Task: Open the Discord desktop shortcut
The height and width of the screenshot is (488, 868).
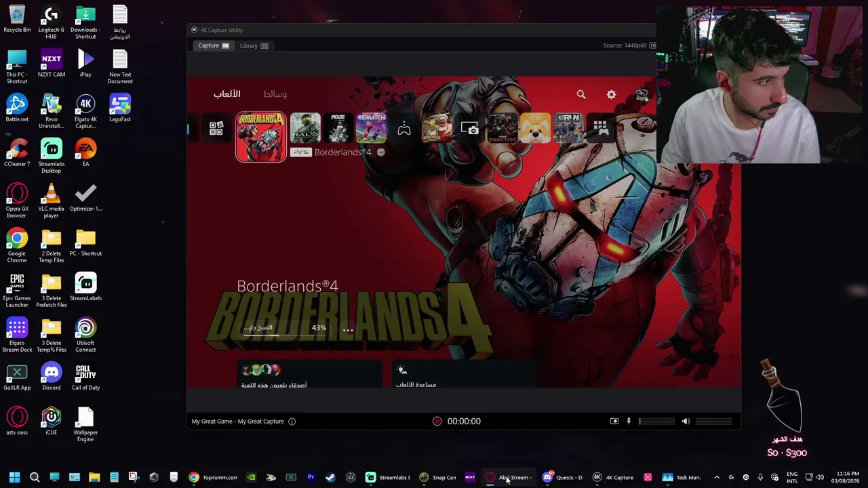Action: coord(51,377)
